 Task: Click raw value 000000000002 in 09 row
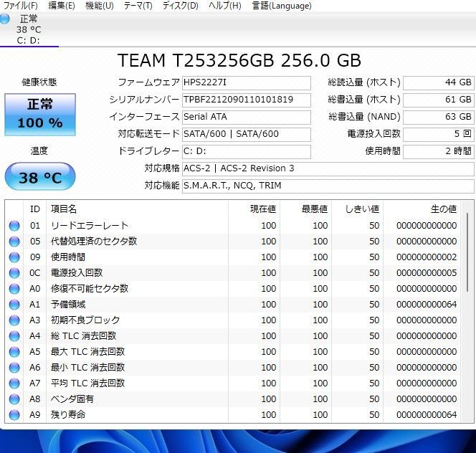(x=427, y=257)
